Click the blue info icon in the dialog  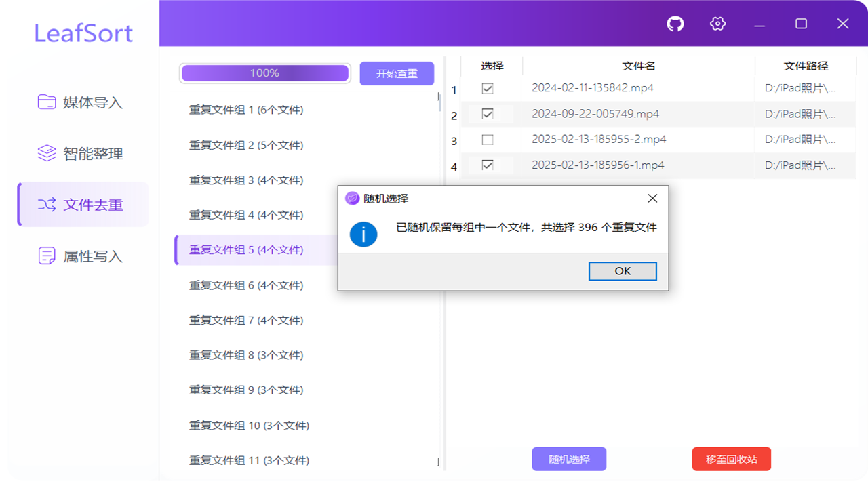(x=363, y=235)
